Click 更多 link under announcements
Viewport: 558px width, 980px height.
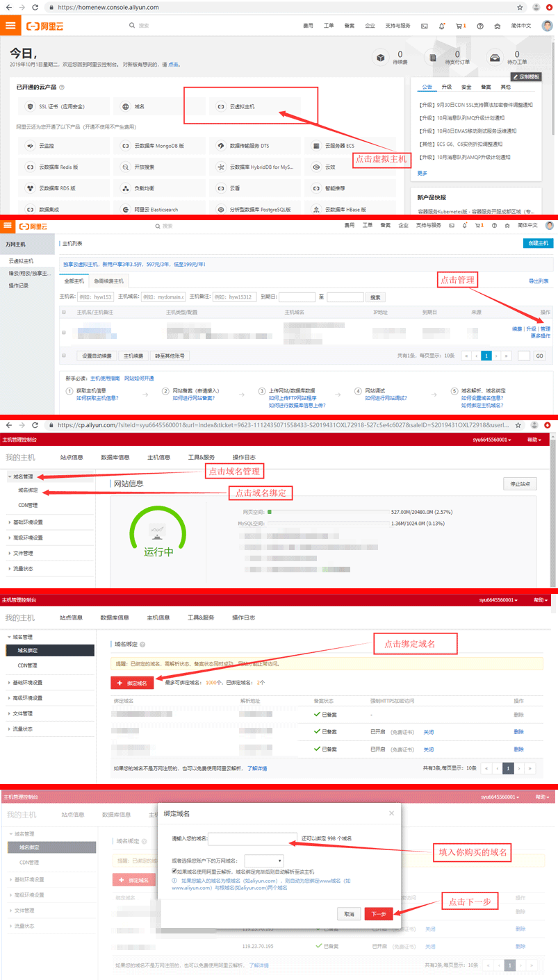pos(422,173)
